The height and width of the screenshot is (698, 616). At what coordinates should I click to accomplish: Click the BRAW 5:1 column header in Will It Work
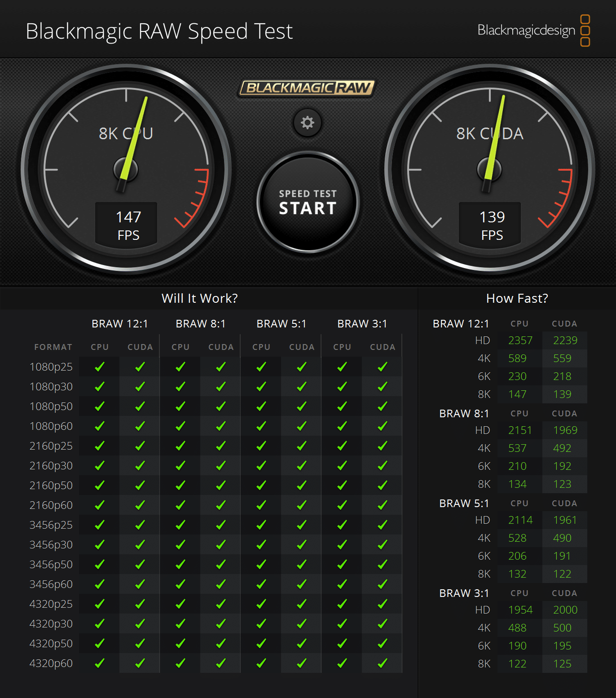[x=282, y=324]
